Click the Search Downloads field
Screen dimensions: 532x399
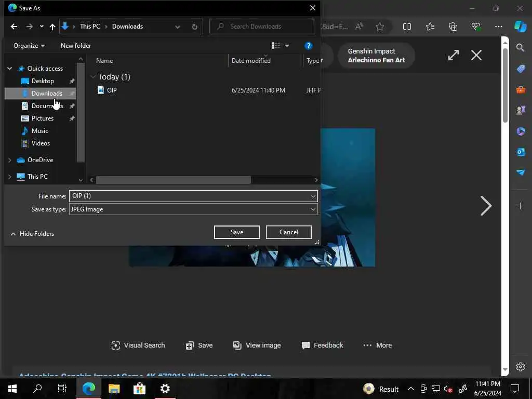262,26
